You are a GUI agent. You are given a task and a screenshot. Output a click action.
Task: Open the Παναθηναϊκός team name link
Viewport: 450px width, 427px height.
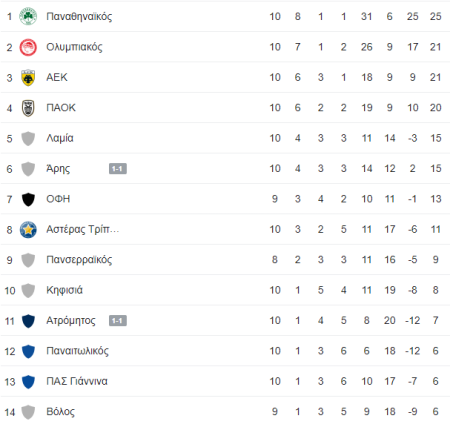click(x=79, y=17)
